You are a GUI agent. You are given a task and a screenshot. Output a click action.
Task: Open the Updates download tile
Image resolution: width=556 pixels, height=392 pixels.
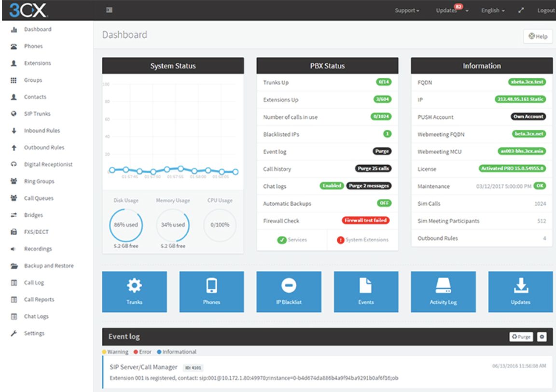521,292
